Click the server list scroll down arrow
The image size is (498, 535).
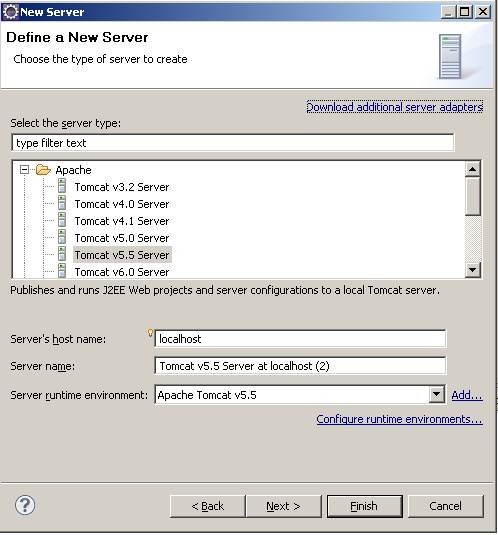pos(473,270)
